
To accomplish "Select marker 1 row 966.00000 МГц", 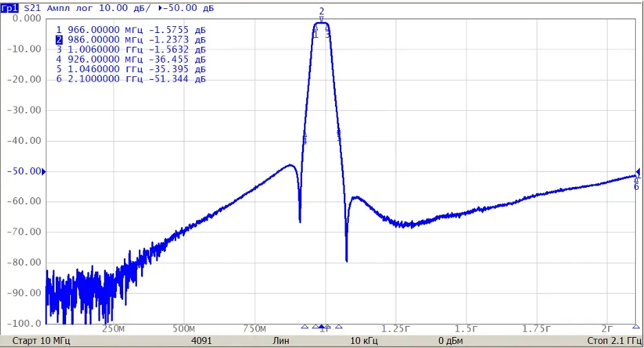I will 131,30.
